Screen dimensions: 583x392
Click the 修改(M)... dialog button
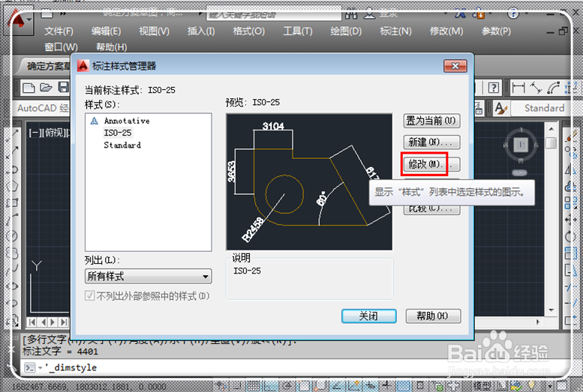(x=431, y=164)
